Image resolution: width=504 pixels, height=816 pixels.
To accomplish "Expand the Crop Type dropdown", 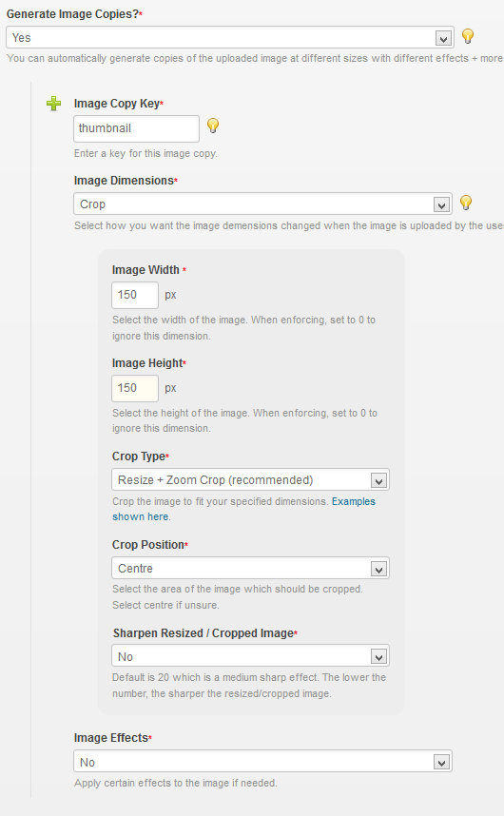I will coord(250,480).
